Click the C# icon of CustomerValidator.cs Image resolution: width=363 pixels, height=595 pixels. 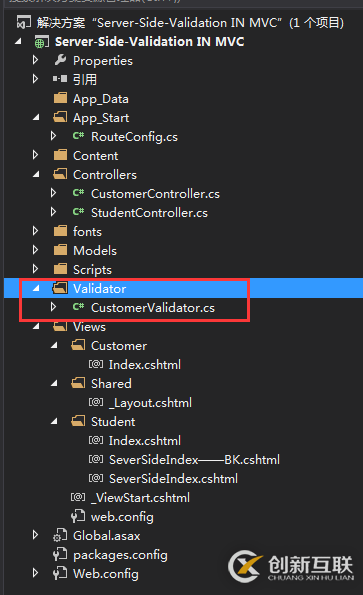tap(79, 307)
